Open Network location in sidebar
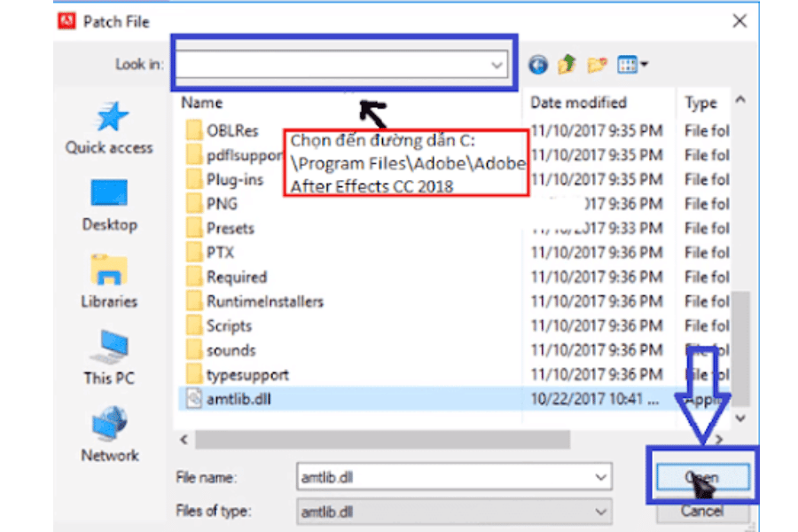 pos(109,434)
